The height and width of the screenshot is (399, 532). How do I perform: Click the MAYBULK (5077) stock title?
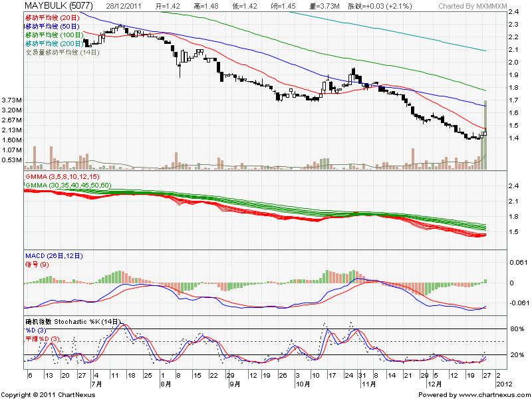click(x=58, y=6)
